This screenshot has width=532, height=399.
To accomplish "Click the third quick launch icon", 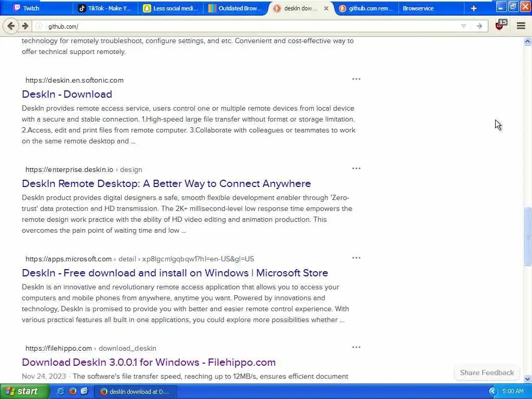I will pyautogui.click(x=84, y=391).
